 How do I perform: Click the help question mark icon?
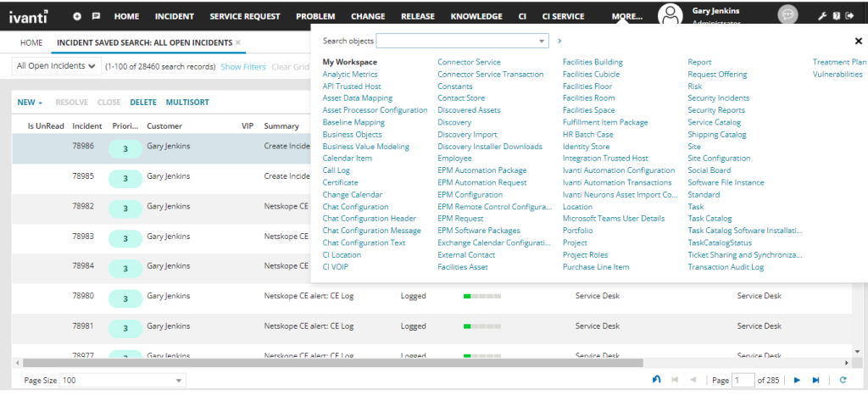coord(837,17)
